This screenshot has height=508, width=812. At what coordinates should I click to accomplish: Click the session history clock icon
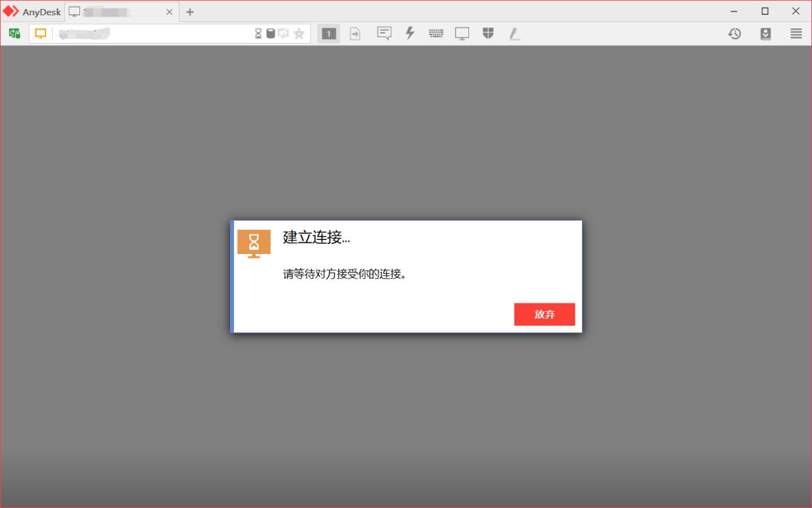pyautogui.click(x=734, y=33)
